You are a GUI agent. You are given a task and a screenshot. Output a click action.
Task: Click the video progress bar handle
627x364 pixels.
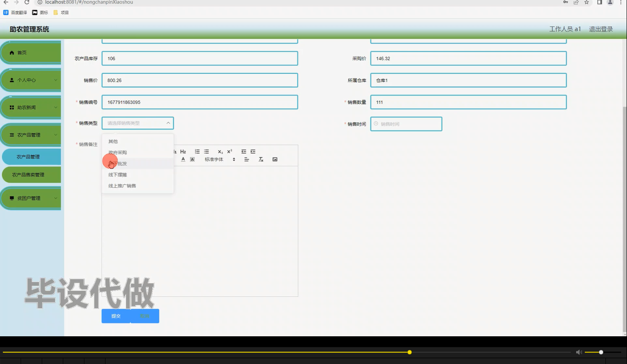pos(409,352)
